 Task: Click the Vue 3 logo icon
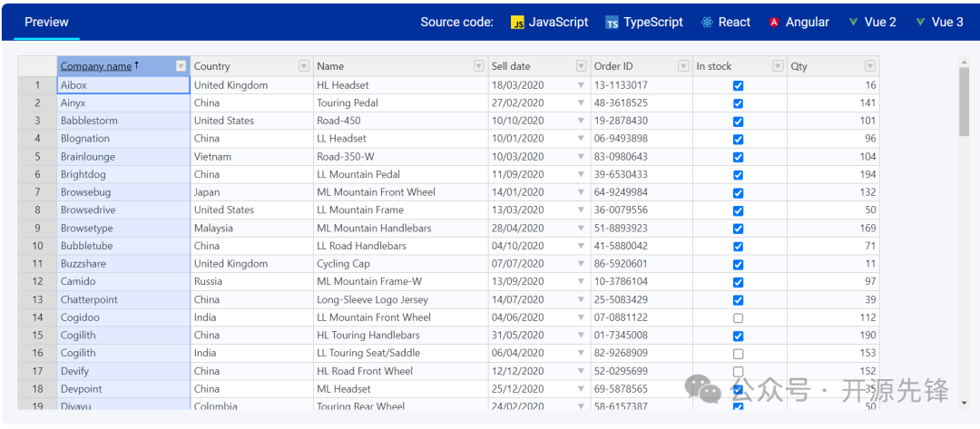click(920, 22)
